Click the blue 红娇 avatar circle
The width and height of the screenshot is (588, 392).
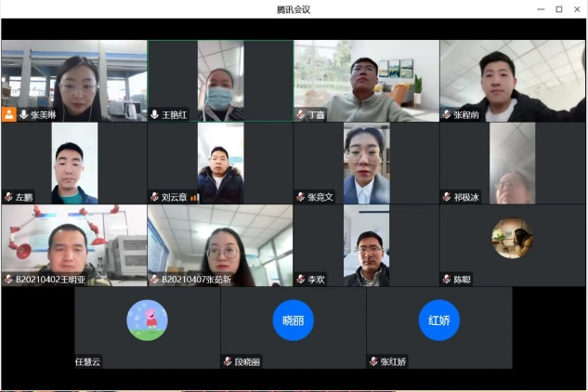tap(439, 320)
